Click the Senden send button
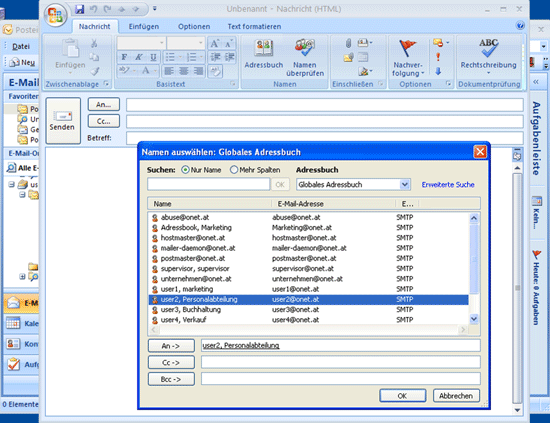This screenshot has height=423, width=550. (63, 121)
